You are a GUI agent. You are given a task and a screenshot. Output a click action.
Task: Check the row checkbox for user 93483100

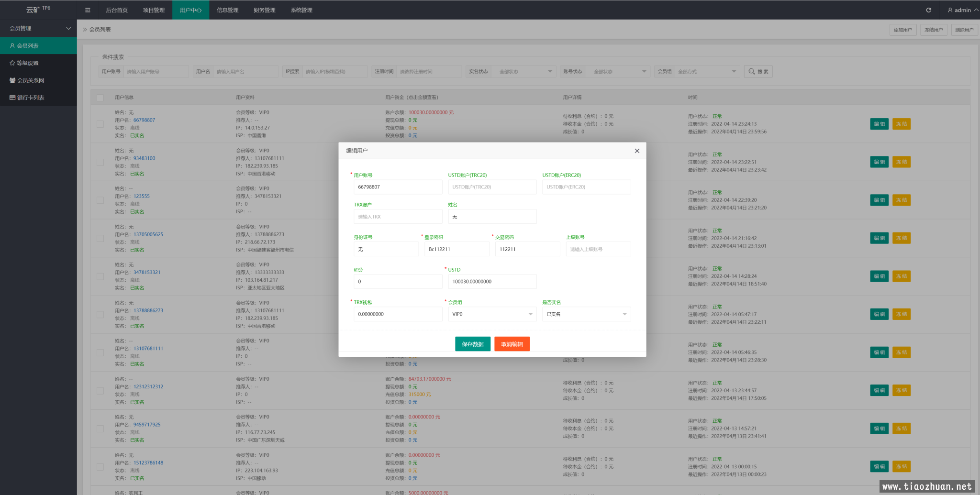(x=100, y=162)
